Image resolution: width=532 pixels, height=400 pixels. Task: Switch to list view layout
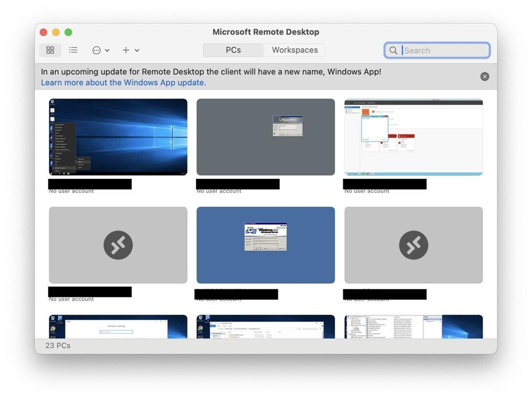[x=73, y=50]
